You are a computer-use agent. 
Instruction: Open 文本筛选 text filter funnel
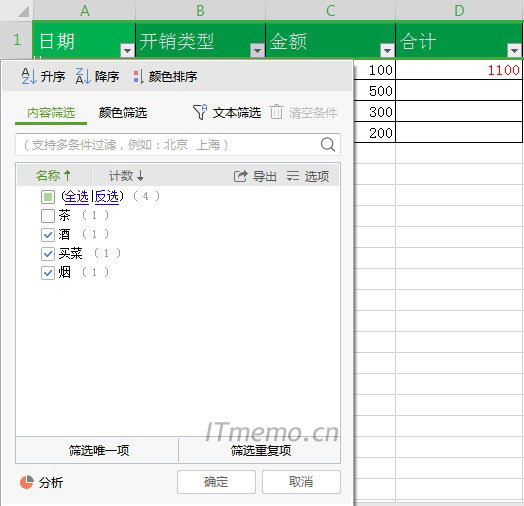pyautogui.click(x=200, y=112)
